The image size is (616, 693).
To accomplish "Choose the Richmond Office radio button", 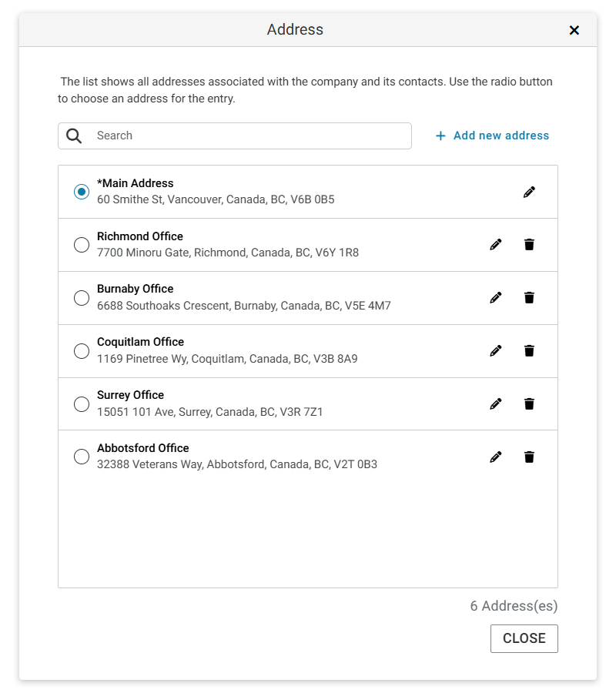I will (82, 244).
